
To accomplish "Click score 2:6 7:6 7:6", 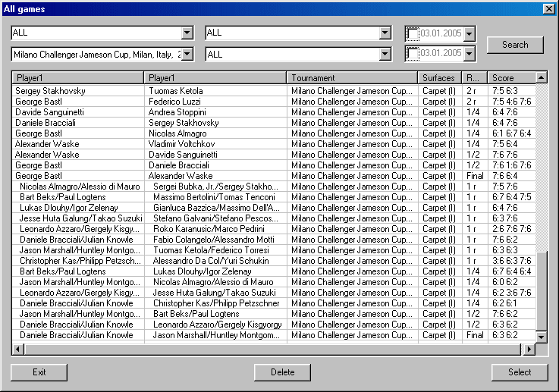I will pos(511,229).
